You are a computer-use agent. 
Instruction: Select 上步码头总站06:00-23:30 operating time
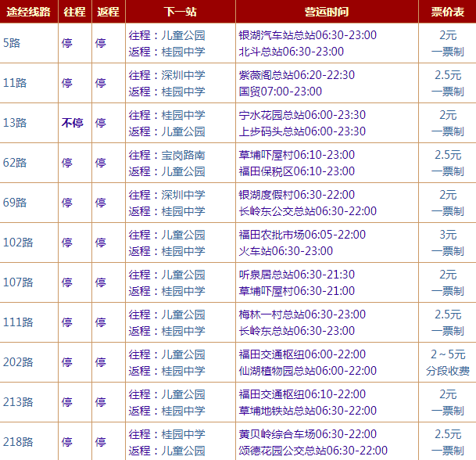pyautogui.click(x=302, y=131)
